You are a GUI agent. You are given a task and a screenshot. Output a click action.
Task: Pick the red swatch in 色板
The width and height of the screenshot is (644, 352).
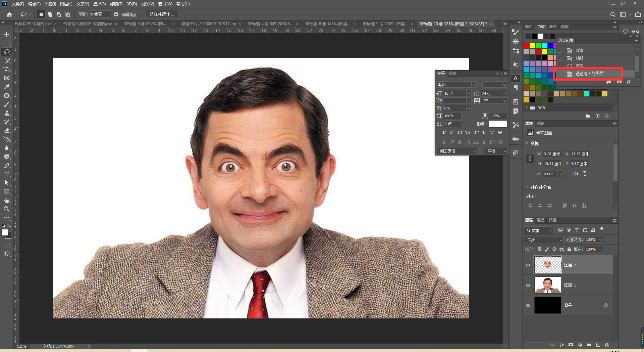coord(527,45)
